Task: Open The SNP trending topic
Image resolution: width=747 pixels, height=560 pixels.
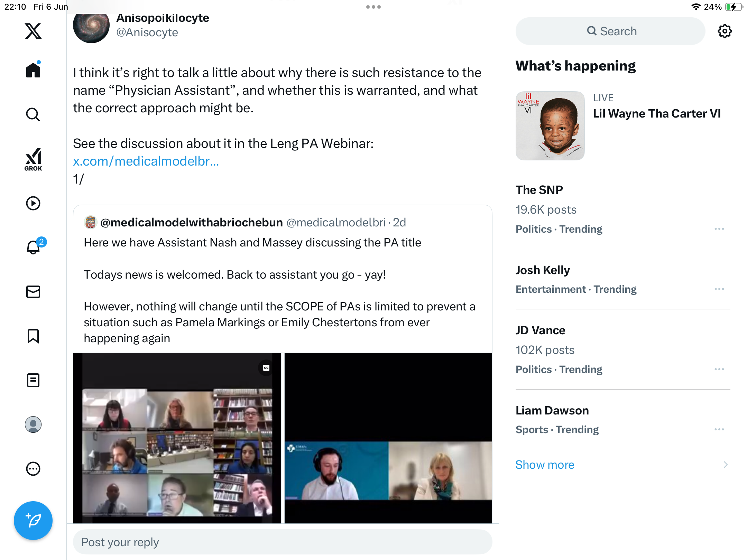Action: (x=539, y=190)
